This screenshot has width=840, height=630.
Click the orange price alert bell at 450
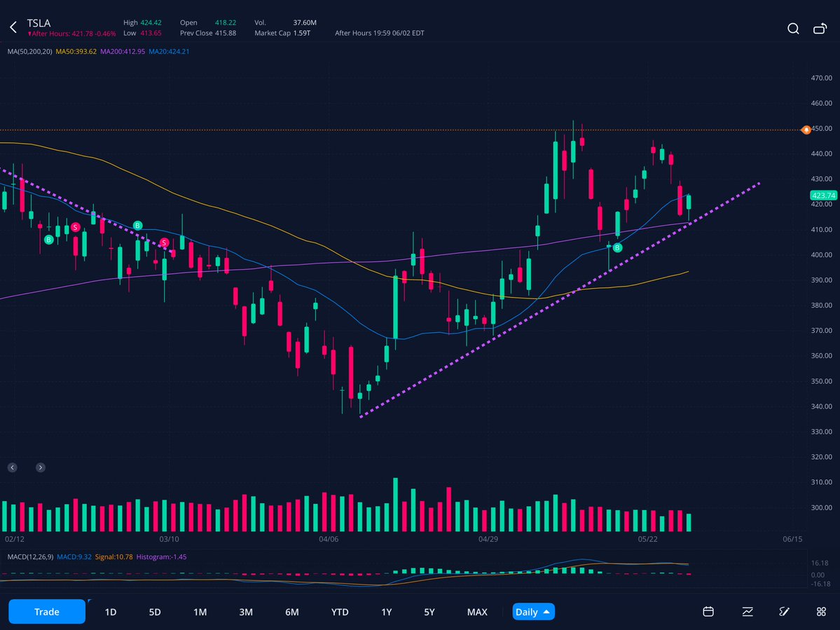click(806, 130)
